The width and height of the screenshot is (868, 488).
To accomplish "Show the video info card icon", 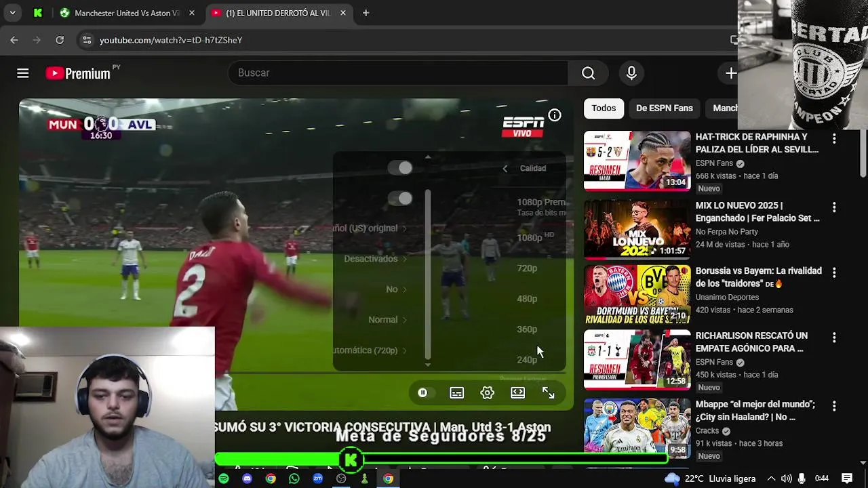I will (555, 115).
